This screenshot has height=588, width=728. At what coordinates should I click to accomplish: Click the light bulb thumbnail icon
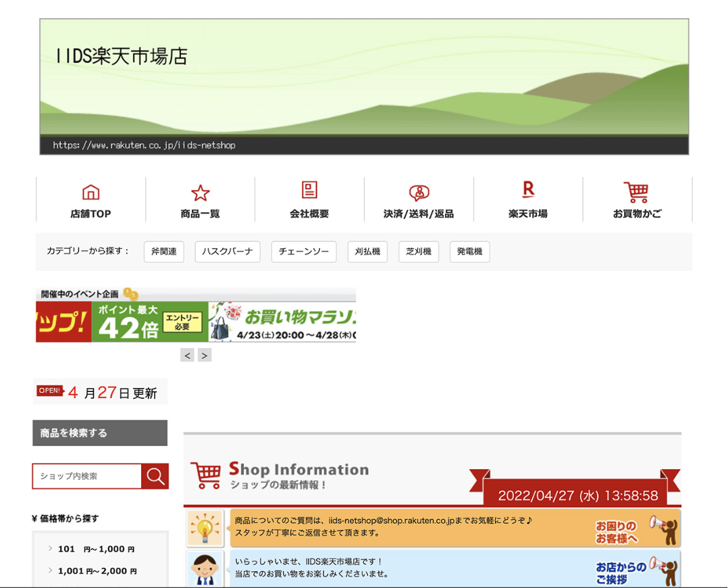pos(205,528)
